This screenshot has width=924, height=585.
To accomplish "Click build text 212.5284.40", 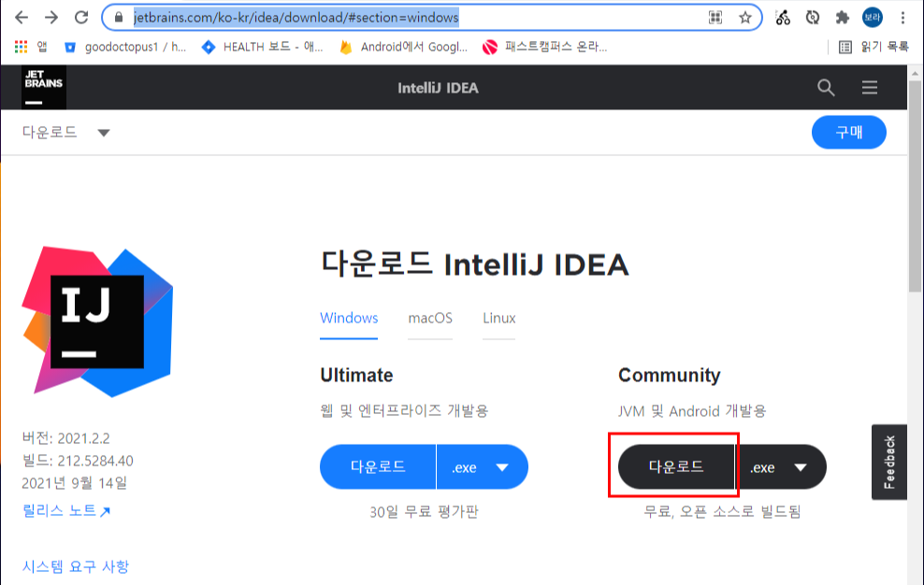I will click(x=95, y=461).
